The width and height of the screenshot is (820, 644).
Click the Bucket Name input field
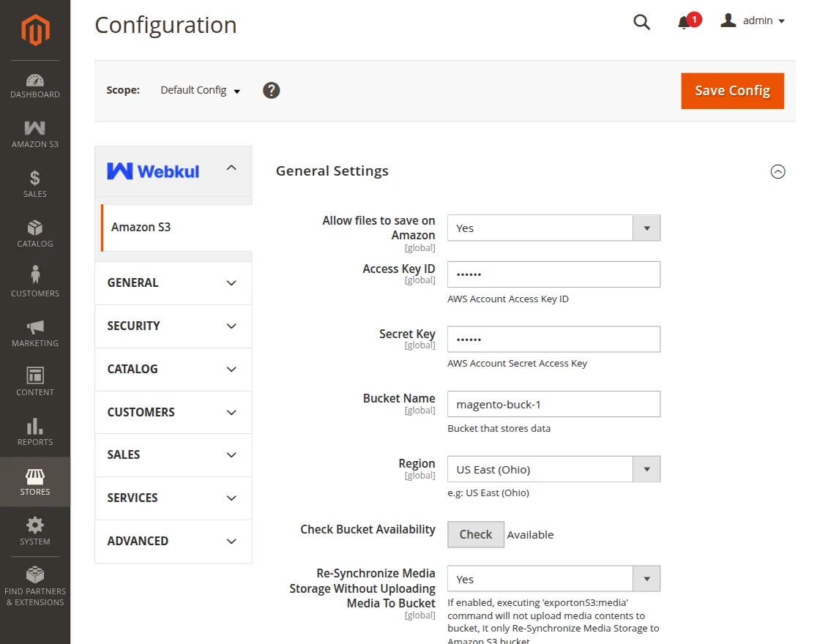pos(553,405)
